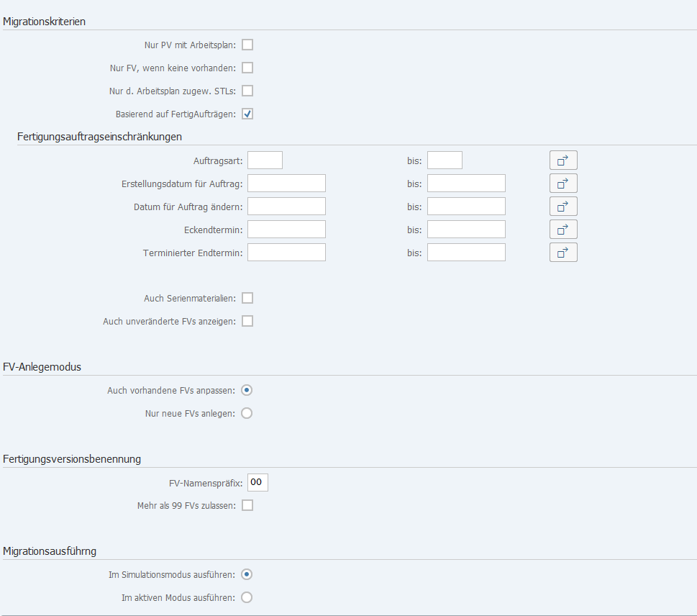
Task: Open multiple selection for Terminierter Endtermin
Action: [x=563, y=253]
